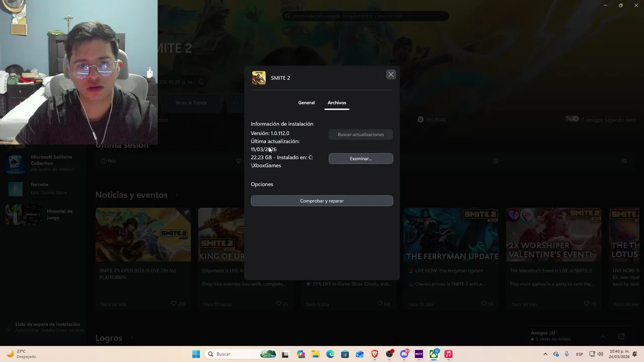Open Microsoft Edge from taskbar
The image size is (644, 362).
click(330, 354)
